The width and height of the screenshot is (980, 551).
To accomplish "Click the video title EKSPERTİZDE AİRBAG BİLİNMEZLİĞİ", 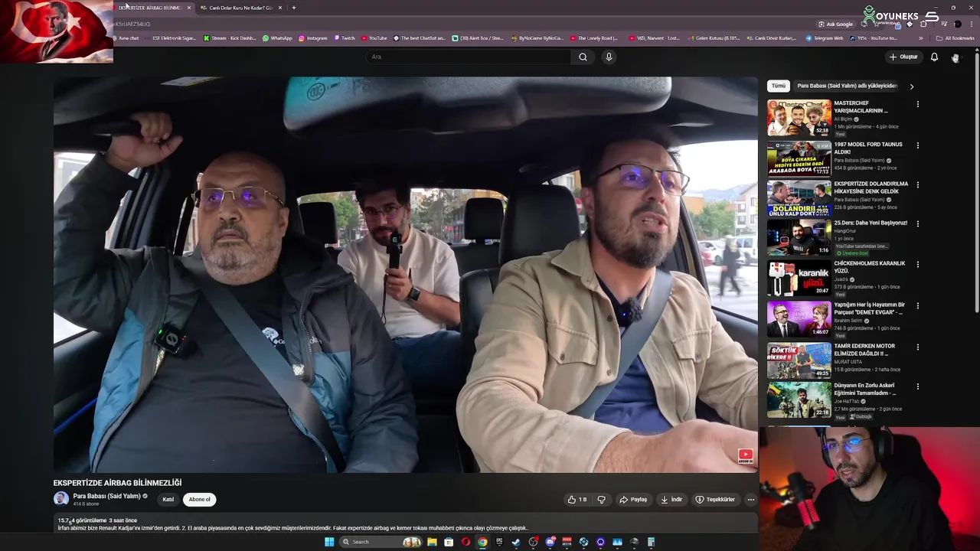I will click(x=117, y=483).
